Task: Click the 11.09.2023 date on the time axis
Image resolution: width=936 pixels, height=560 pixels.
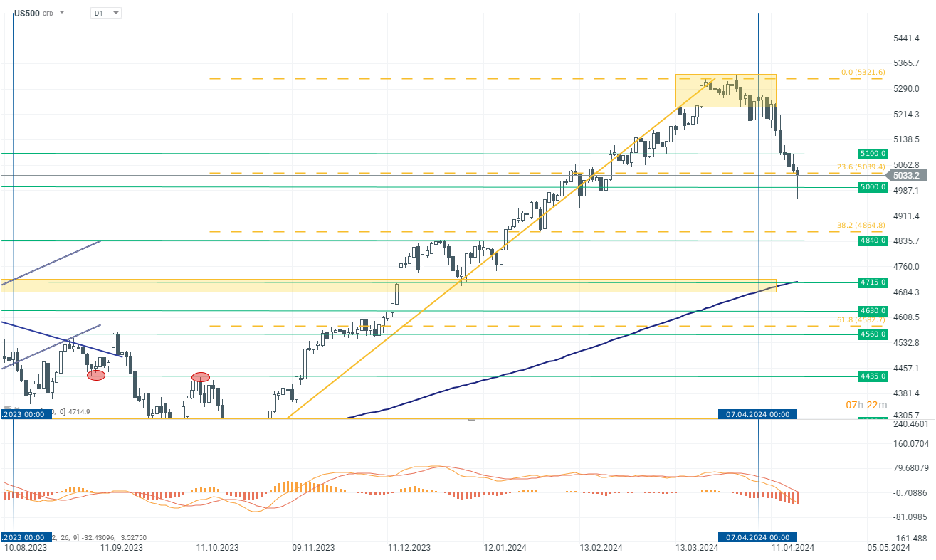Action: (121, 548)
